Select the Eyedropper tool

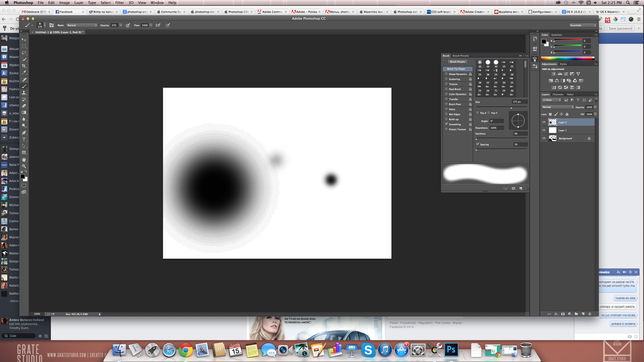(24, 73)
